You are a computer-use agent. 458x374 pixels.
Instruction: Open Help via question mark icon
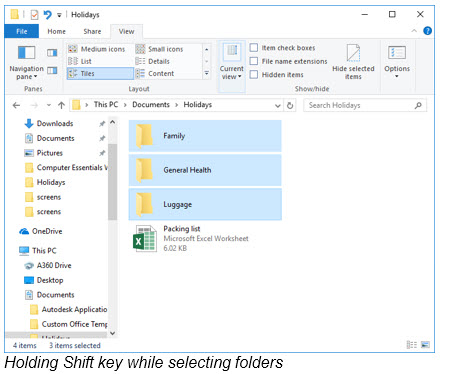click(x=427, y=31)
